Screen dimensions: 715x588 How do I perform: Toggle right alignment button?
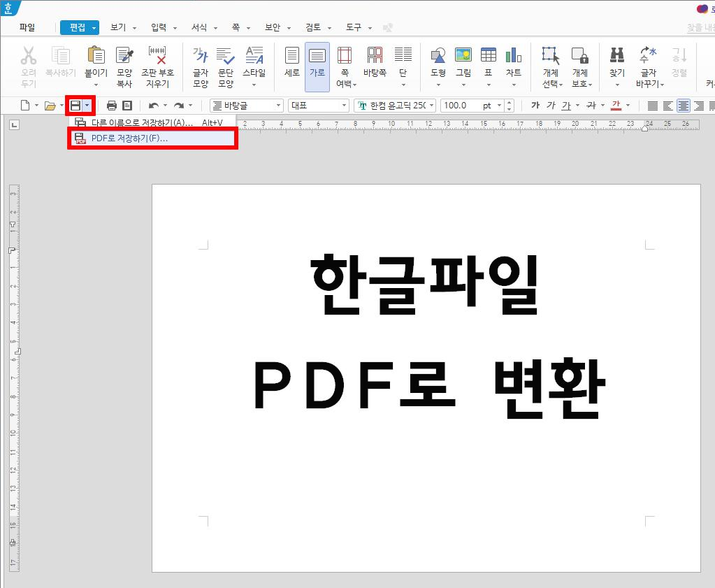pyautogui.click(x=699, y=106)
